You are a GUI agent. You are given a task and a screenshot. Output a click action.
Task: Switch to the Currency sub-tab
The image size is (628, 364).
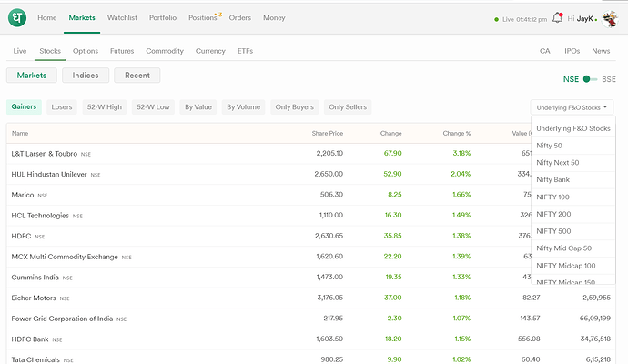(x=210, y=51)
